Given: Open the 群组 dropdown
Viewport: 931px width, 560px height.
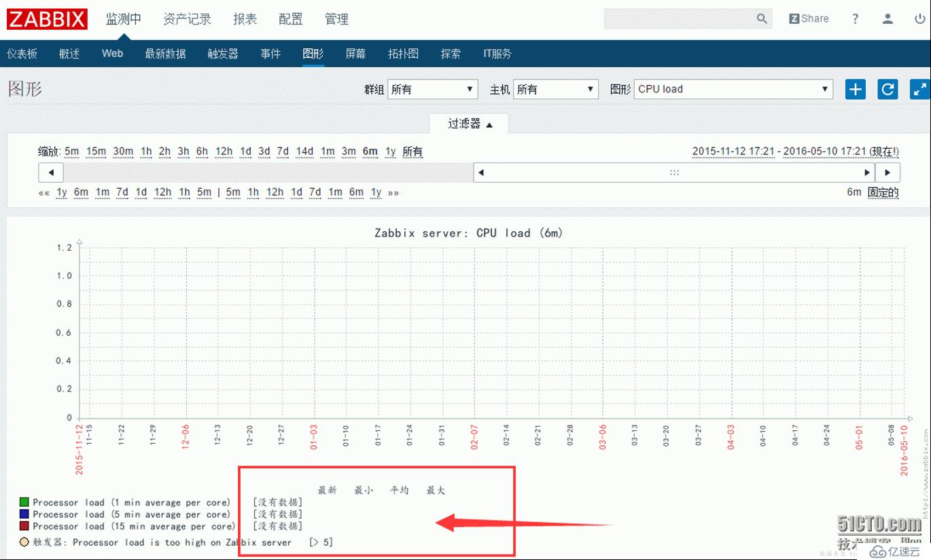Looking at the screenshot, I should 432,89.
